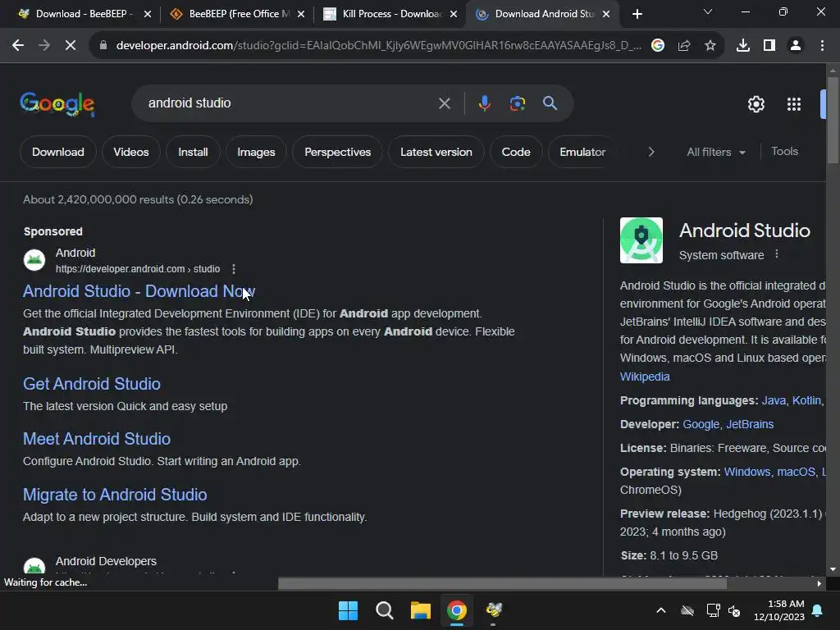The height and width of the screenshot is (630, 840).
Task: Filter results by Videos chip
Action: pyautogui.click(x=130, y=152)
